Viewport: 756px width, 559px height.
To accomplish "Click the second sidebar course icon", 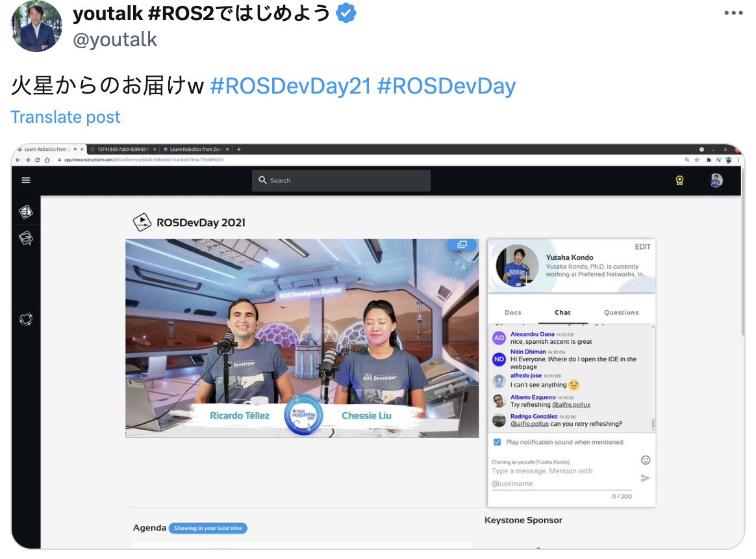I will 26,238.
